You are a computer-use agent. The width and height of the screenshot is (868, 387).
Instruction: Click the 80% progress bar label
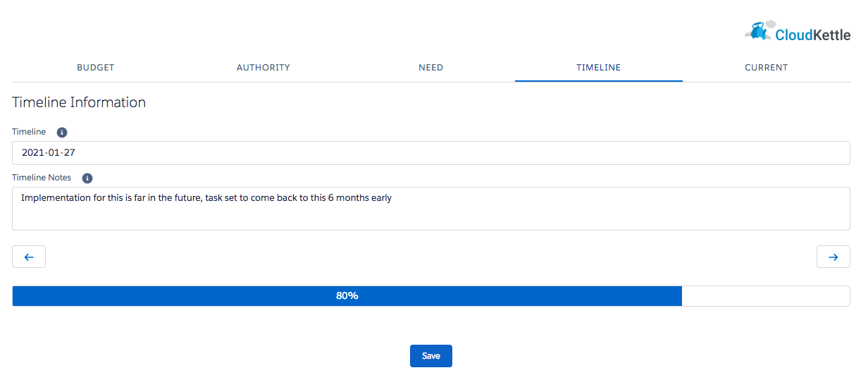347,296
